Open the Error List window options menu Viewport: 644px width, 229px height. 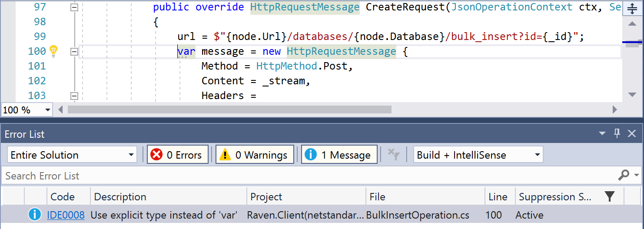coord(602,134)
